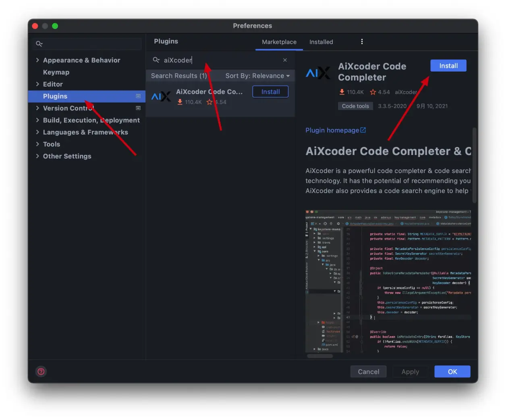506x420 pixels.
Task: Click the 9月 10, 2021 date text
Action: coord(432,106)
